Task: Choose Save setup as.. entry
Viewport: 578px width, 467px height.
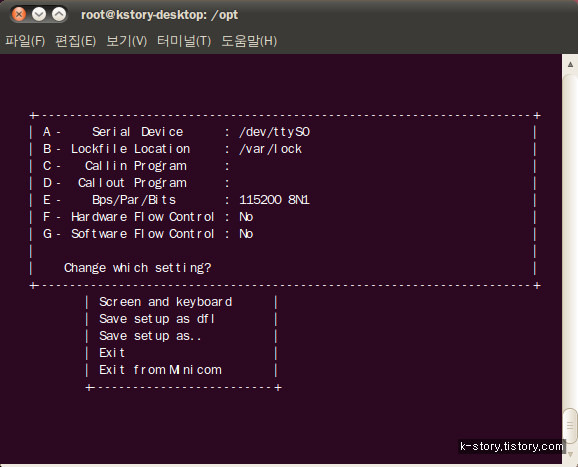Action: tap(150, 336)
